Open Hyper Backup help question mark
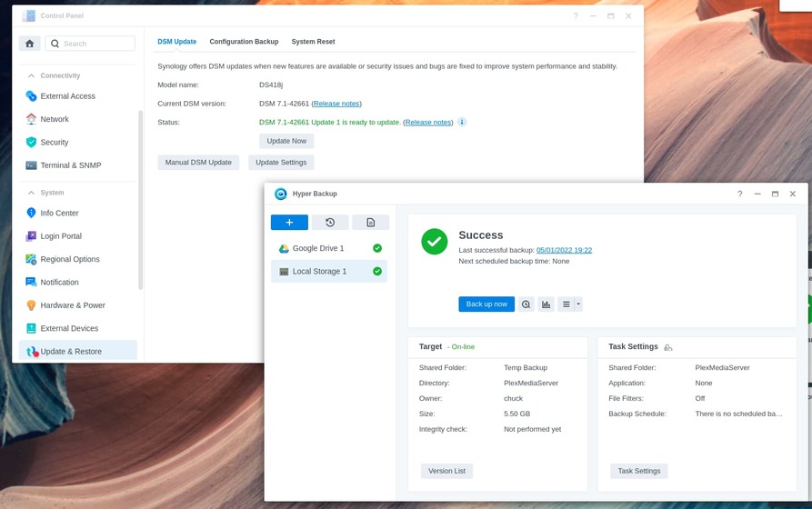This screenshot has width=812, height=509. click(x=739, y=194)
